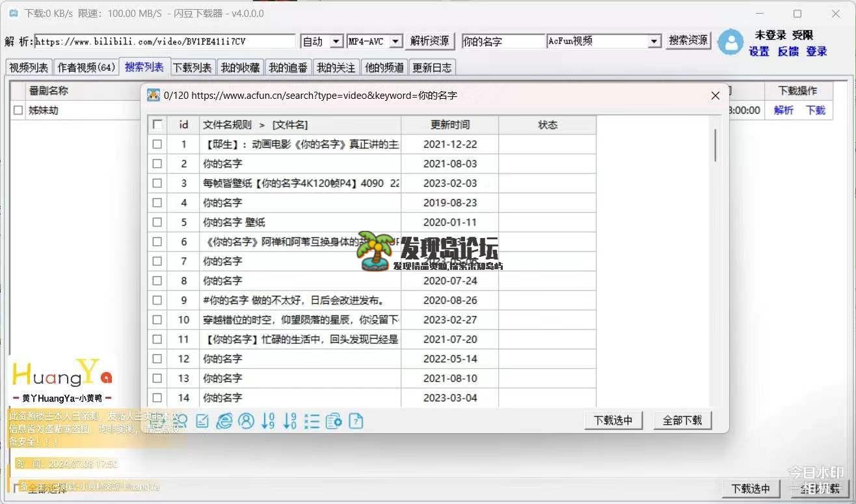
Task: Switch to 下载列表 tab
Action: (193, 68)
